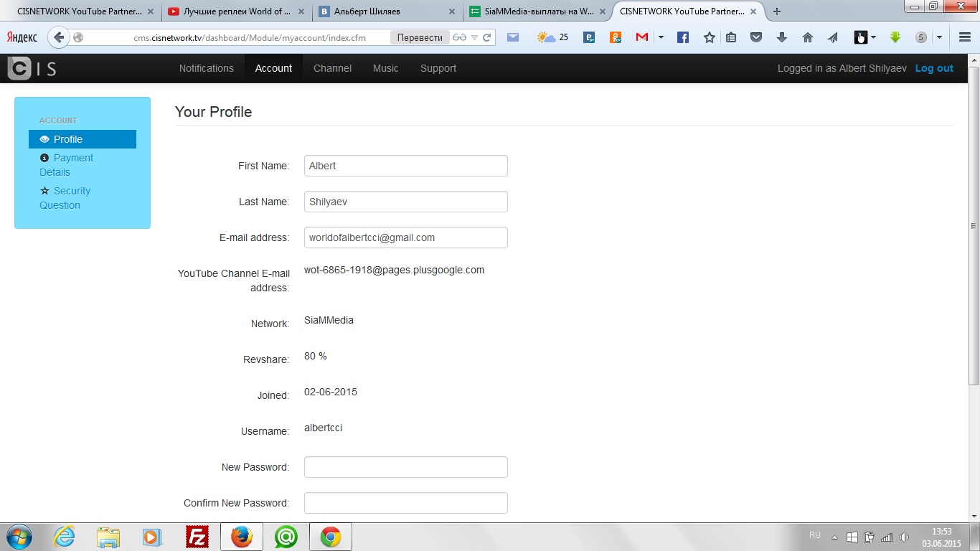Click the volume speaker tray icon
Image resolution: width=980 pixels, height=551 pixels.
click(904, 537)
